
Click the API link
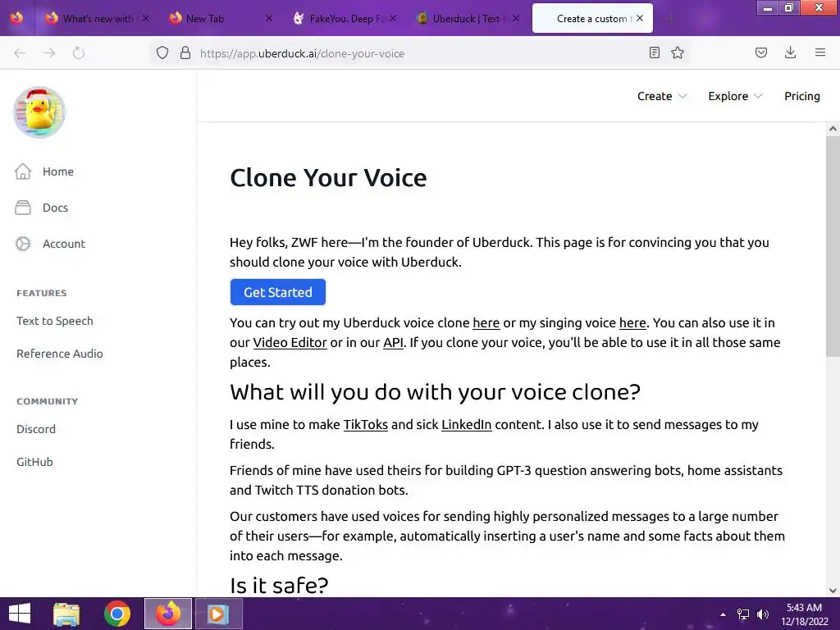pos(393,342)
